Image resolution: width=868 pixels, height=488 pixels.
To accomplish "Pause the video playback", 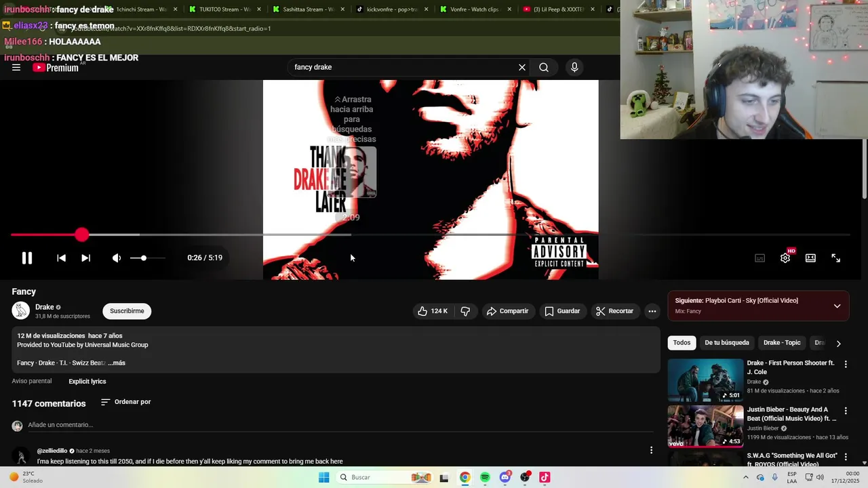I will (27, 258).
